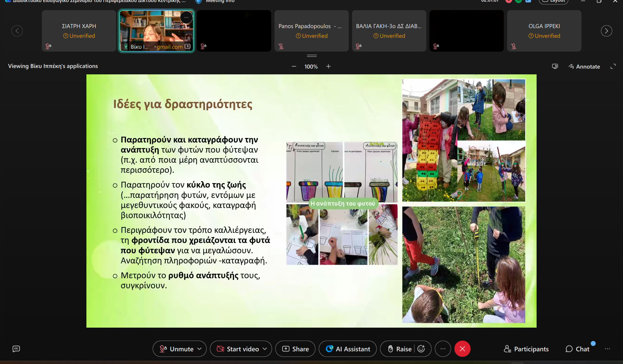
Task: Show next participants with right arrow
Action: [x=606, y=31]
